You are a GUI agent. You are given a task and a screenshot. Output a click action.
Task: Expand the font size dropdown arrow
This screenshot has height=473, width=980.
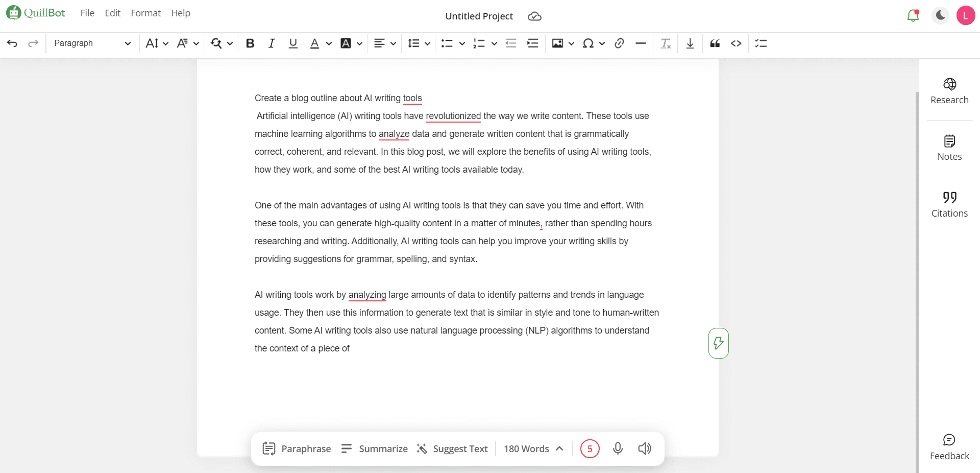(x=165, y=43)
